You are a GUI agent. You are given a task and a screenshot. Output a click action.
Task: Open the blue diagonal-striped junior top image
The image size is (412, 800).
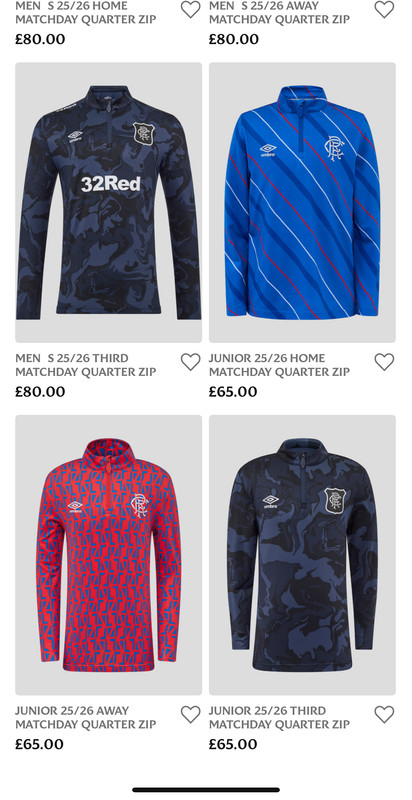[302, 203]
